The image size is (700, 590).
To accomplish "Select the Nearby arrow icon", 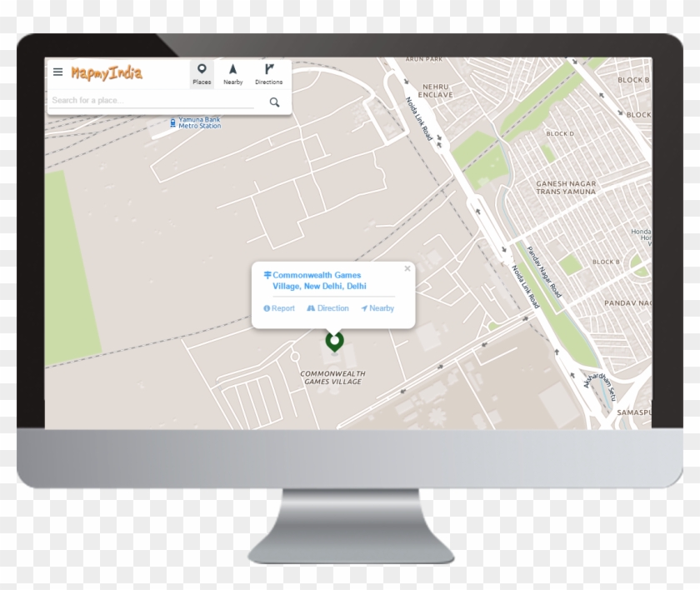I will point(232,69).
